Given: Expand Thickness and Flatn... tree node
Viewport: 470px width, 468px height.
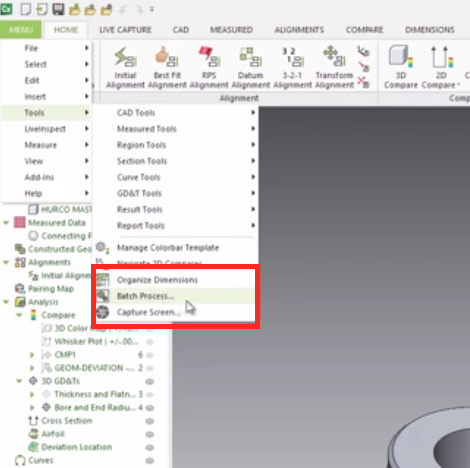Looking at the screenshot, I should 32,394.
